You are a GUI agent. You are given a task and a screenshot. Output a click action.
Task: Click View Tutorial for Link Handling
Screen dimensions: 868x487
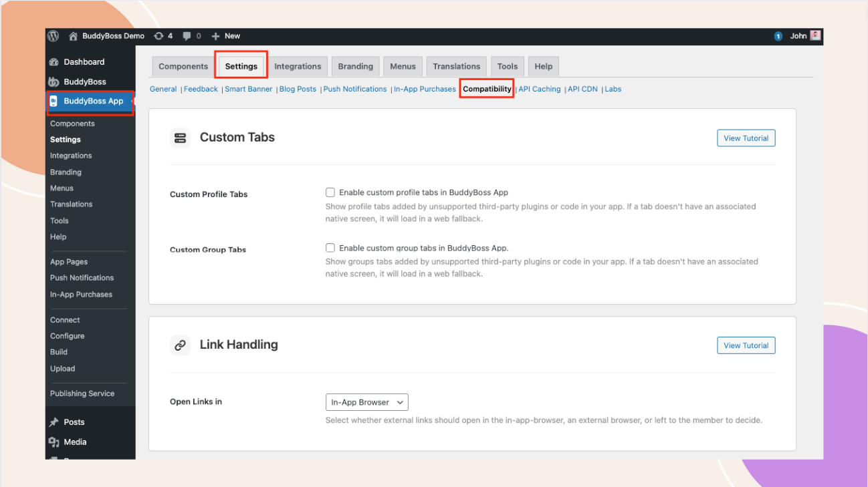[746, 345]
